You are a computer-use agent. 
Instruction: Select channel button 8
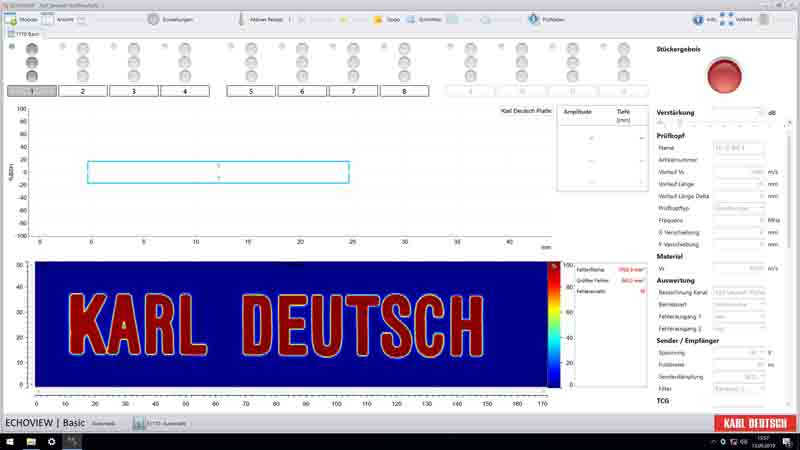click(x=404, y=91)
